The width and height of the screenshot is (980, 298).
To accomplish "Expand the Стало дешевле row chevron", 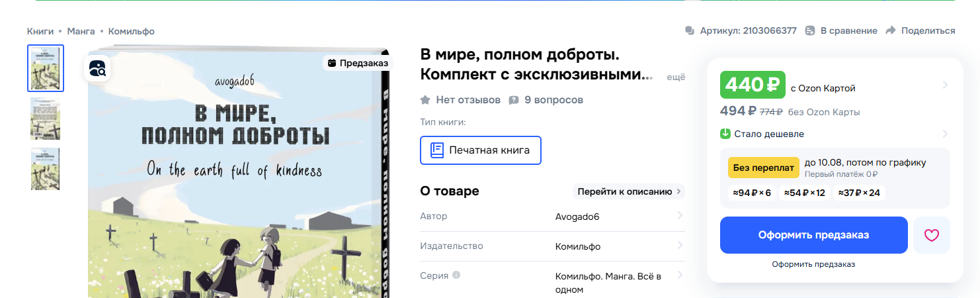I will point(945,134).
